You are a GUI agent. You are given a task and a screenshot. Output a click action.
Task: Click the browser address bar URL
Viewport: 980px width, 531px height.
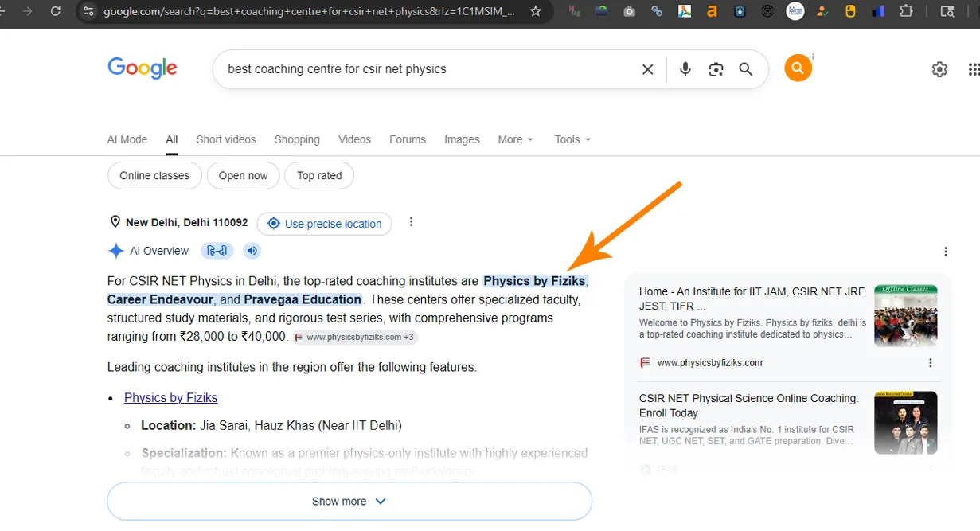pyautogui.click(x=309, y=11)
